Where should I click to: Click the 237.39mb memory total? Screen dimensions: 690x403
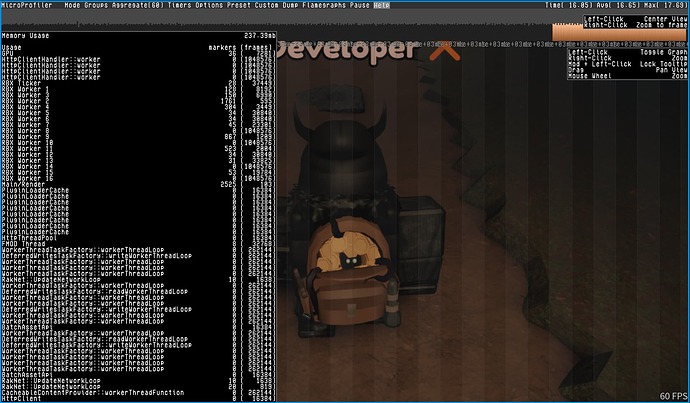pyautogui.click(x=260, y=36)
